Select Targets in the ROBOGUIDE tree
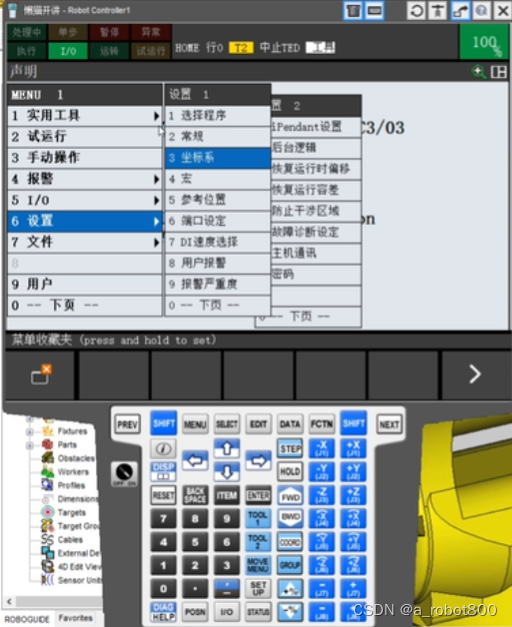The image size is (512, 627). [x=72, y=513]
